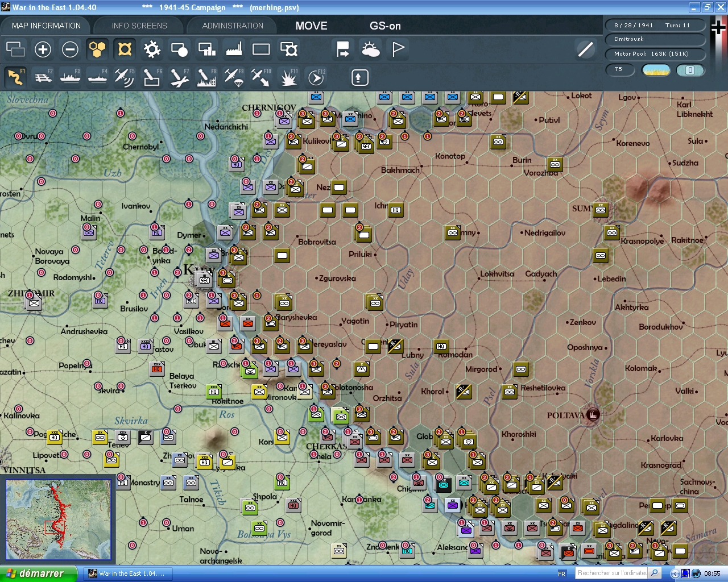Open the ADMINISTRATION tab
The height and width of the screenshot is (582, 728).
coord(233,26)
